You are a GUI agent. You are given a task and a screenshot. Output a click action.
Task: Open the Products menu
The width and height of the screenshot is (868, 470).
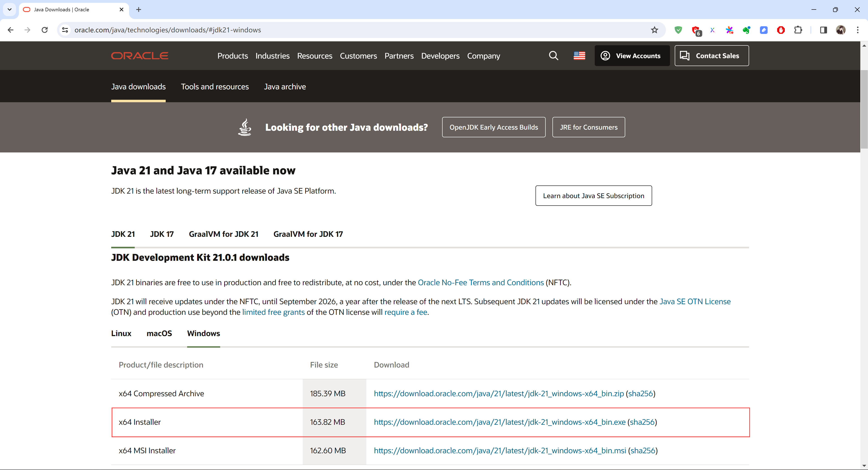coord(233,56)
